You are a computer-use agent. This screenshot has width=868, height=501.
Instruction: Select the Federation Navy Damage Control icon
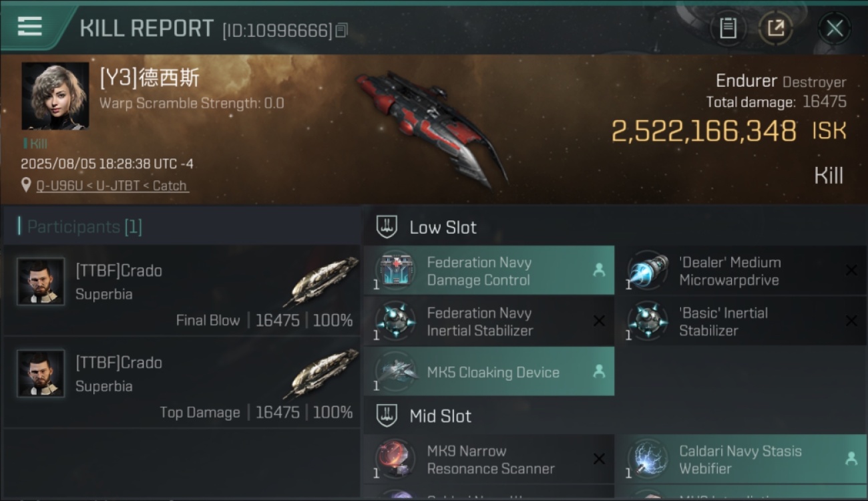click(395, 271)
